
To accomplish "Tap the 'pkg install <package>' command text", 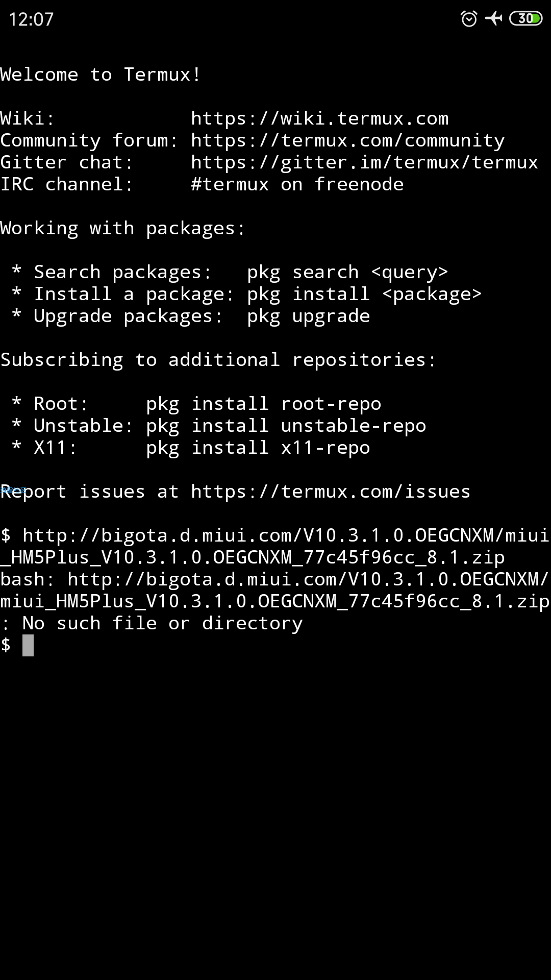I will [365, 295].
